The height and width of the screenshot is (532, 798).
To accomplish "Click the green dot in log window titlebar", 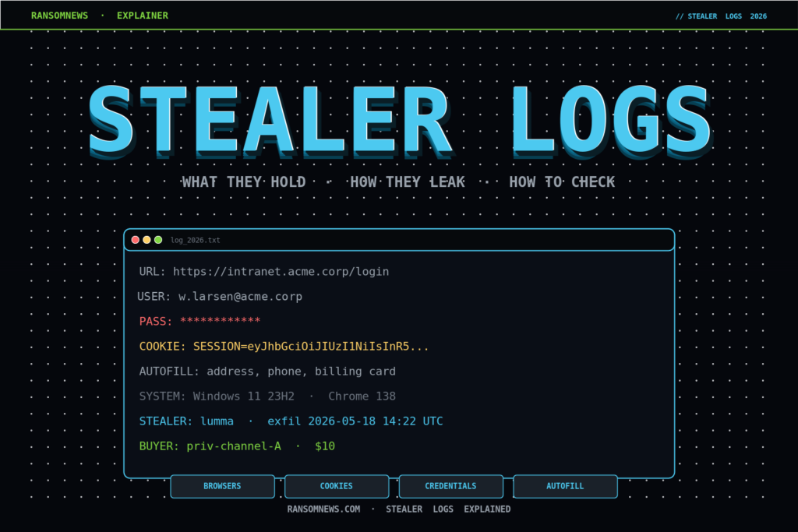I will [158, 240].
